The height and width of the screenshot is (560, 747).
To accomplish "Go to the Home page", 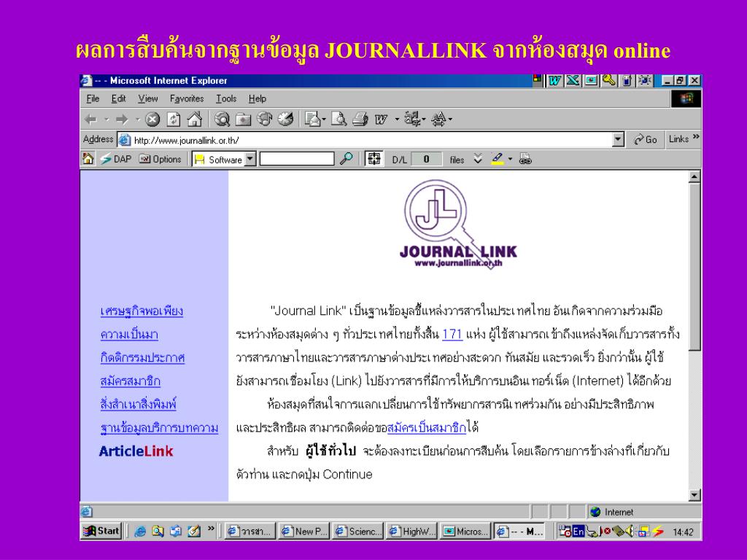I will pos(194,119).
